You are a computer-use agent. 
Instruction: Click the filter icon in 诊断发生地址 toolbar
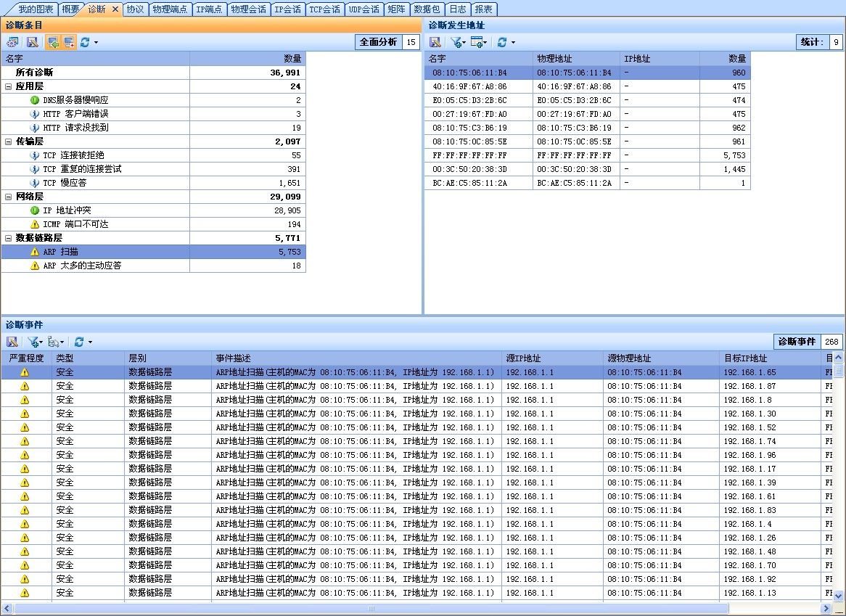[x=455, y=42]
